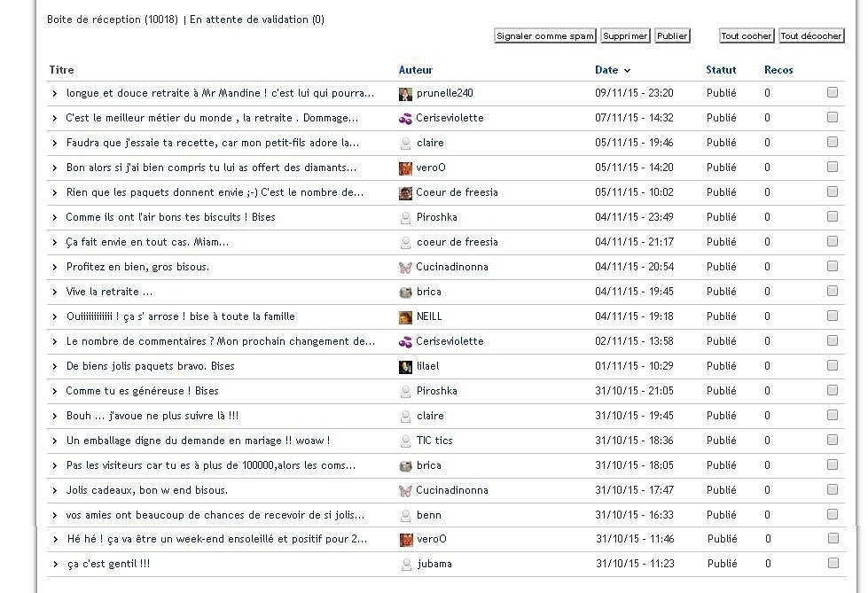868x593 pixels.
Task: Click the Date sort arrow icon
Action: (x=627, y=70)
